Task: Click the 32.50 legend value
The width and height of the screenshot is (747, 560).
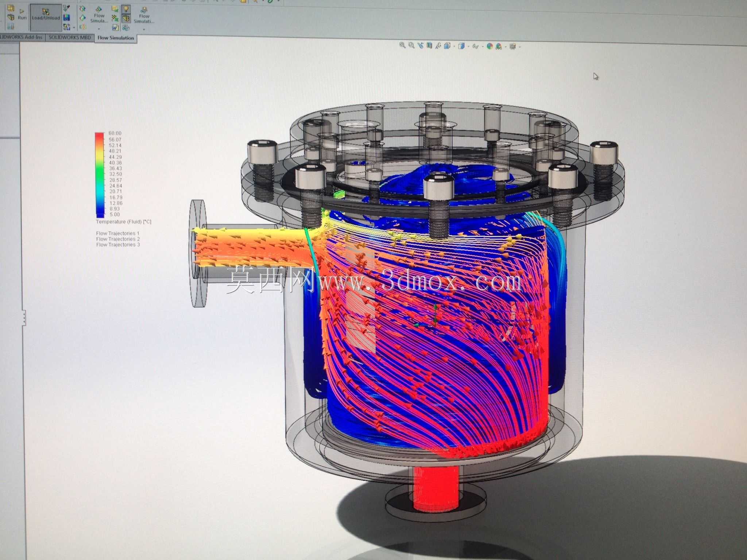Action: 115,174
